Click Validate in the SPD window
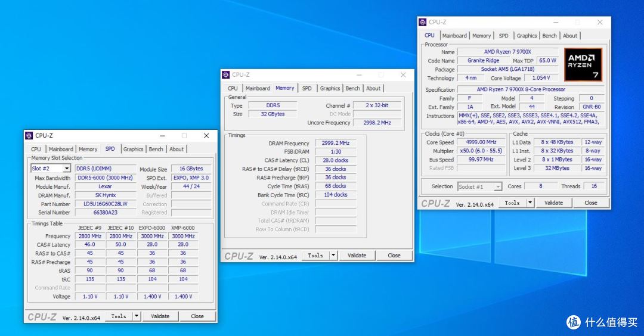 [160, 316]
